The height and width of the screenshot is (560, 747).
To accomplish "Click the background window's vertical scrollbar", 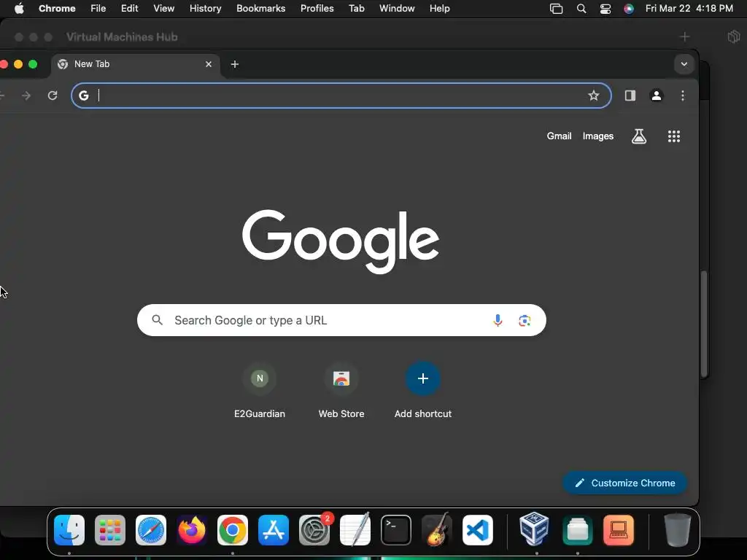I will pyautogui.click(x=704, y=324).
